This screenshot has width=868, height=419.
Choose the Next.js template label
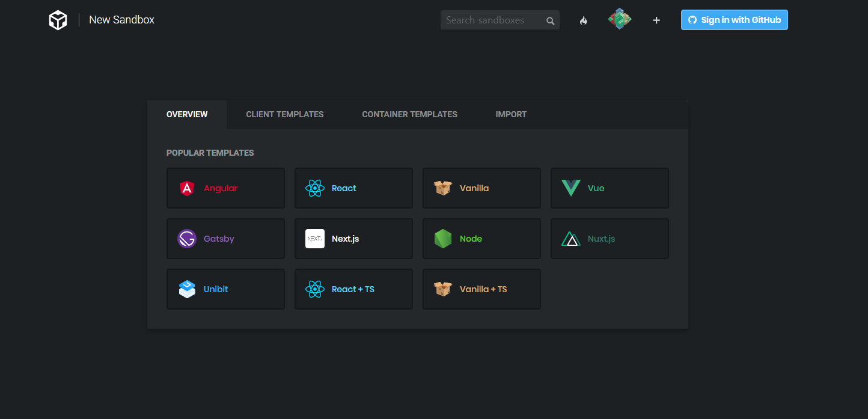pyautogui.click(x=345, y=239)
